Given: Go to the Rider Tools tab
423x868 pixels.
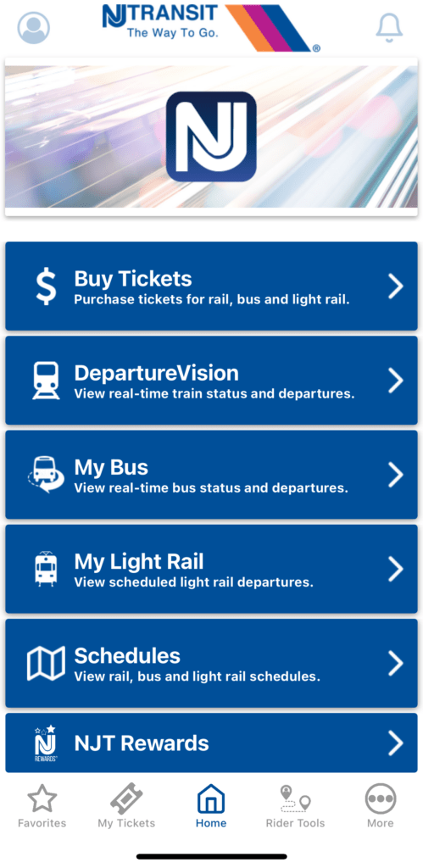Looking at the screenshot, I should [x=295, y=805].
